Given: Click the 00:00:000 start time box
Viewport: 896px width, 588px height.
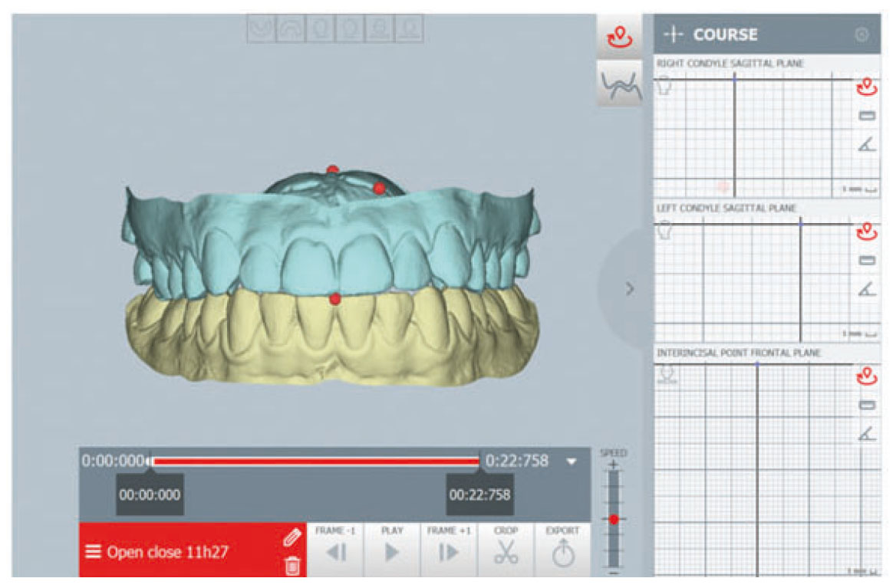Looking at the screenshot, I should (x=150, y=494).
